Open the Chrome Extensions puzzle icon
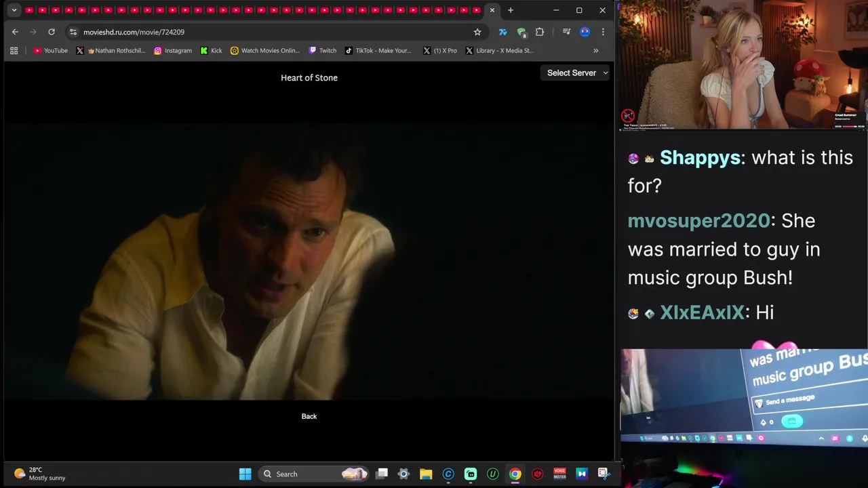 [x=540, y=32]
